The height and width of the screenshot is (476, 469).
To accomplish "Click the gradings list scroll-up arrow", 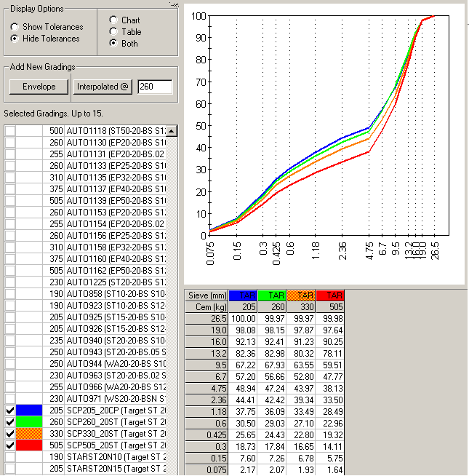I will pyautogui.click(x=172, y=131).
